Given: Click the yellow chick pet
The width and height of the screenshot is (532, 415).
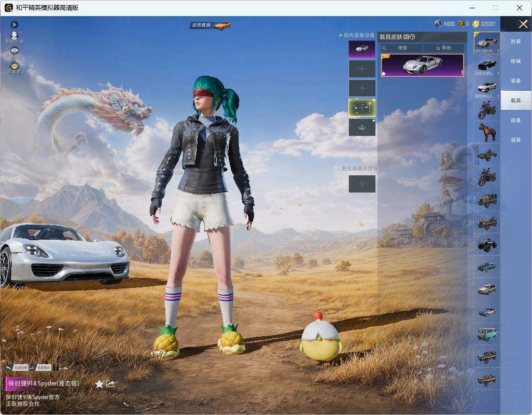Looking at the screenshot, I should (x=320, y=338).
